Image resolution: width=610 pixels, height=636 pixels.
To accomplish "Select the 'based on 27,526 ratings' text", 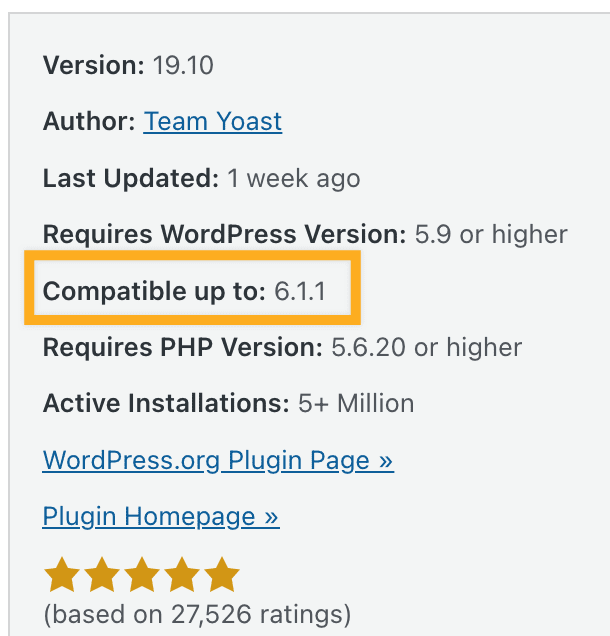I will coord(197,615).
